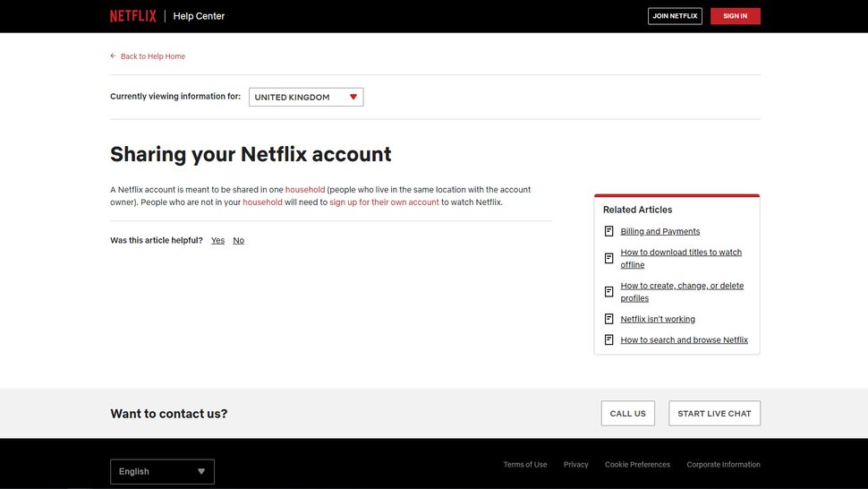Open the second 'household' link in article

coord(262,202)
